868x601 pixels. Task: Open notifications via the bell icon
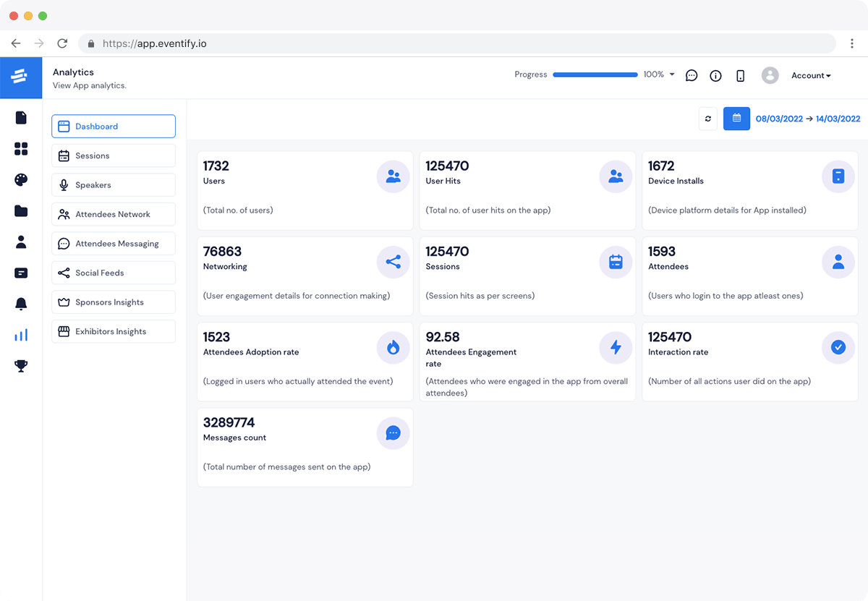point(21,304)
